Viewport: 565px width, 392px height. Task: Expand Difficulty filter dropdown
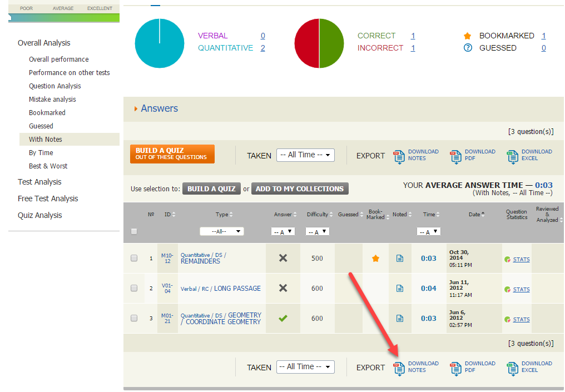[x=318, y=232]
